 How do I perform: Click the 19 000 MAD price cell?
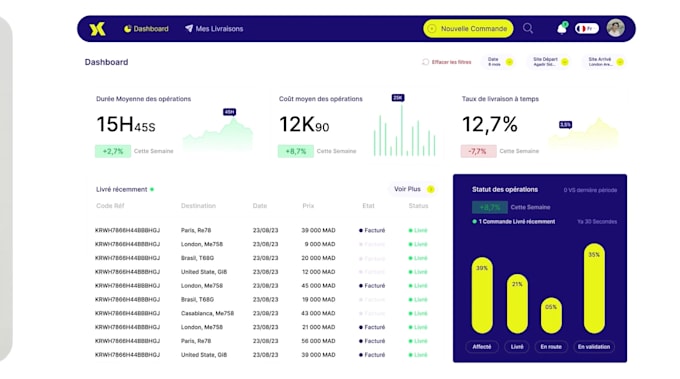[318, 300]
